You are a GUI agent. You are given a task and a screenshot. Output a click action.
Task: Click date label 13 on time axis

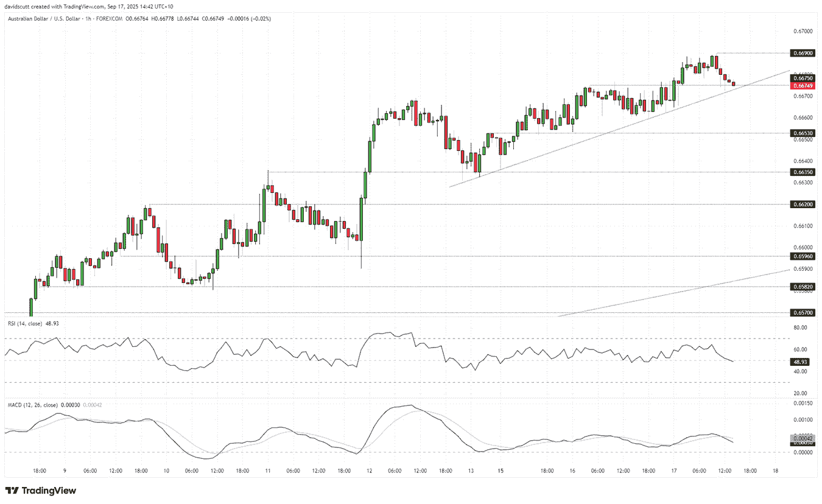[x=471, y=471]
